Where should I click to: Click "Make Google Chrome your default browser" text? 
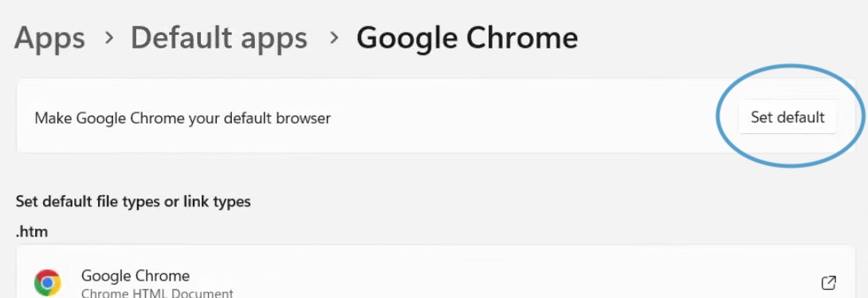point(183,118)
